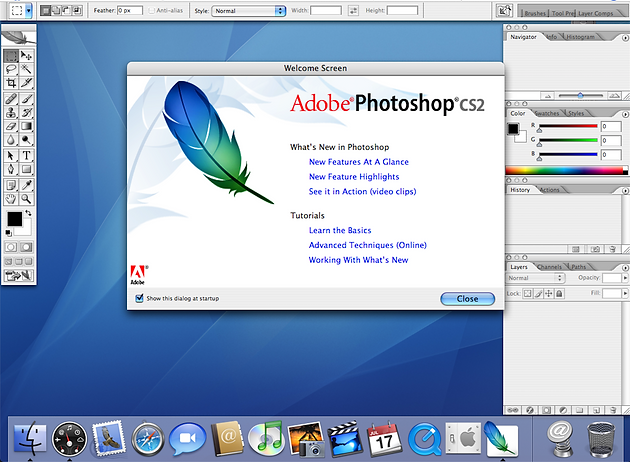
Task: Switch to Standard Mode editing
Action: [x=11, y=247]
